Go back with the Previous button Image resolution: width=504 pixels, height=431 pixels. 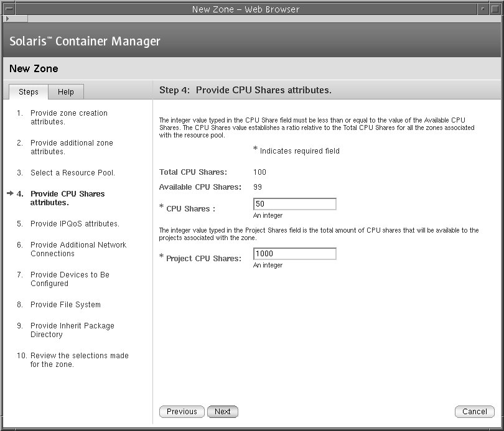tap(182, 412)
